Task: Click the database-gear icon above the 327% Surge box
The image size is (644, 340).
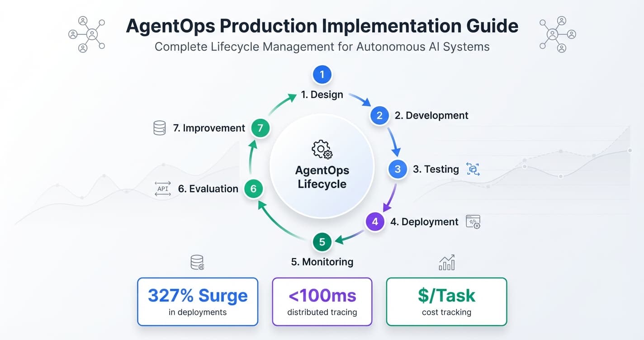Action: tap(197, 262)
